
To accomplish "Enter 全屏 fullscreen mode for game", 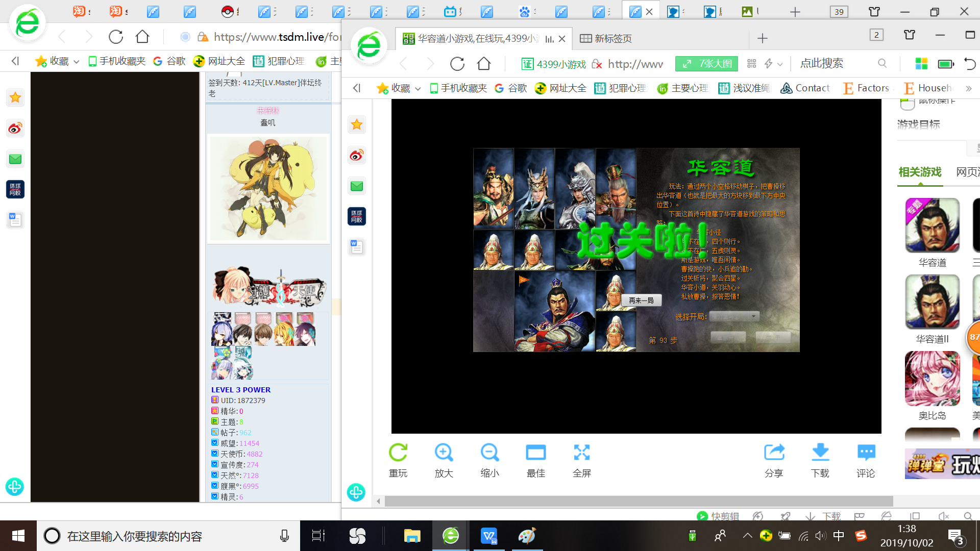I will click(582, 453).
